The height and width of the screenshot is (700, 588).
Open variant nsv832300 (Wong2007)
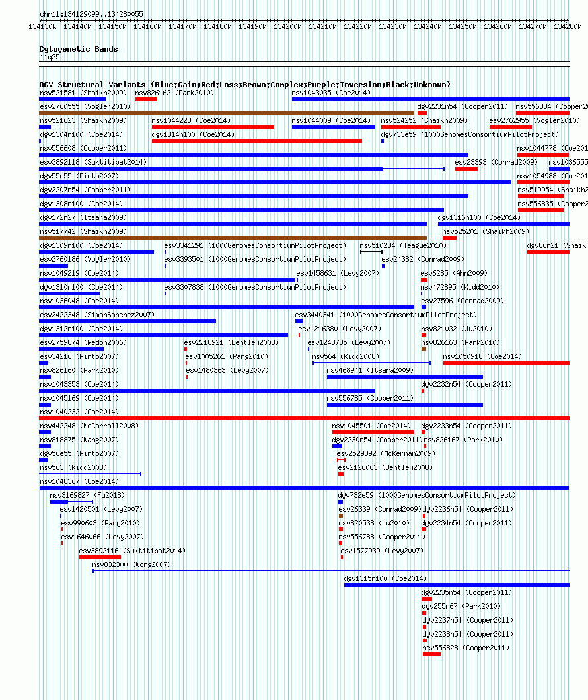point(131,564)
